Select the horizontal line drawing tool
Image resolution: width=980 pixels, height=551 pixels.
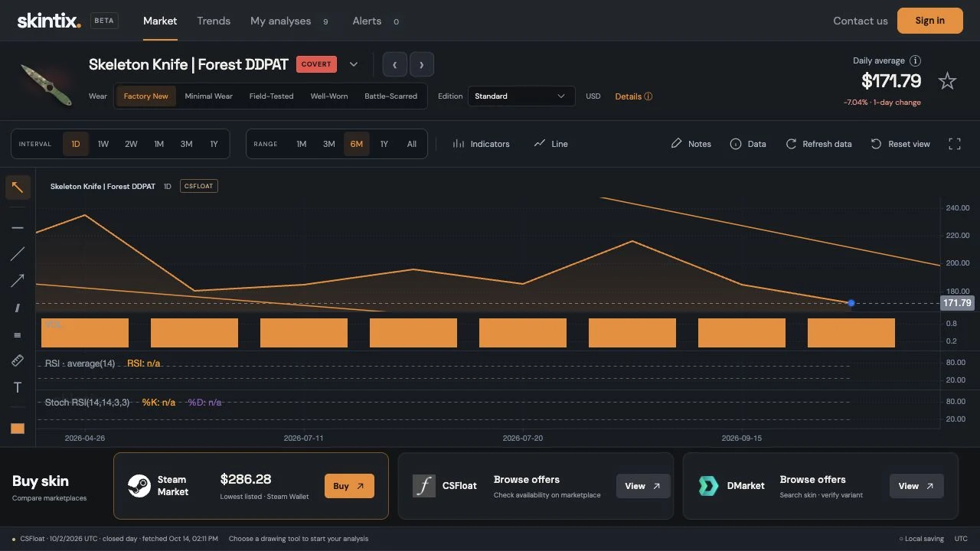(x=18, y=228)
